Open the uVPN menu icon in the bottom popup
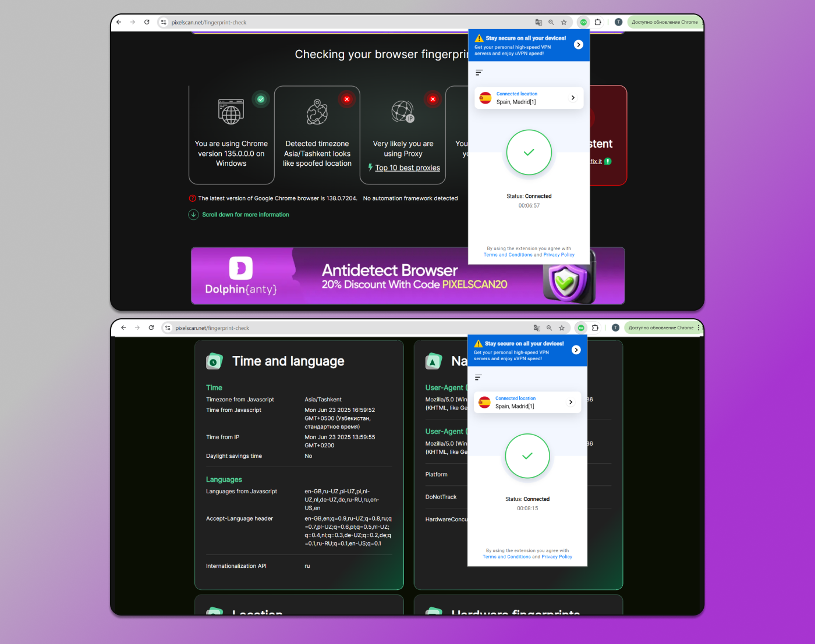The image size is (815, 644). pyautogui.click(x=478, y=378)
